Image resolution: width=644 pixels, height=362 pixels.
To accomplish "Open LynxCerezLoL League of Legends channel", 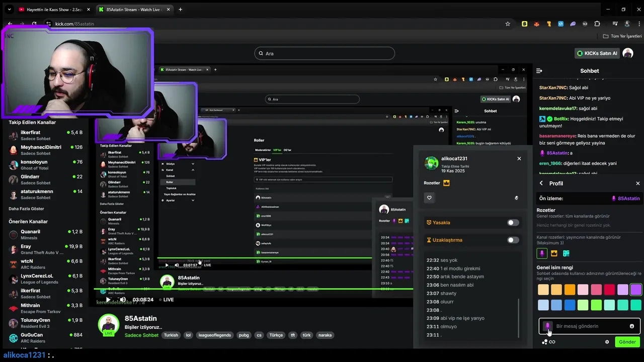I will 46,279.
